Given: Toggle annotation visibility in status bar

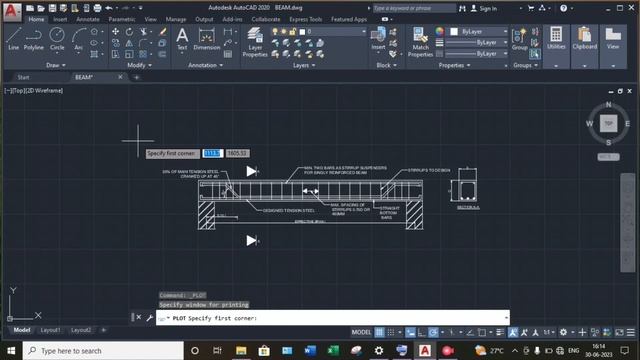Looking at the screenshot, I should (x=513, y=332).
